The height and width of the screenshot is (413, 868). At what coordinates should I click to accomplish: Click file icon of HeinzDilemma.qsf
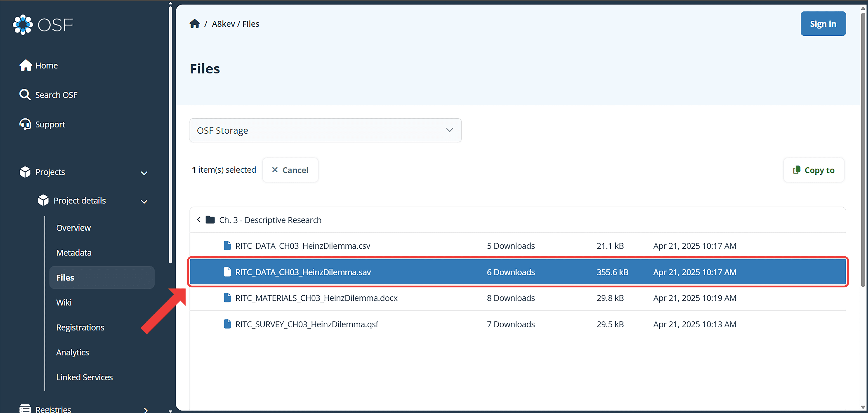[x=227, y=324]
